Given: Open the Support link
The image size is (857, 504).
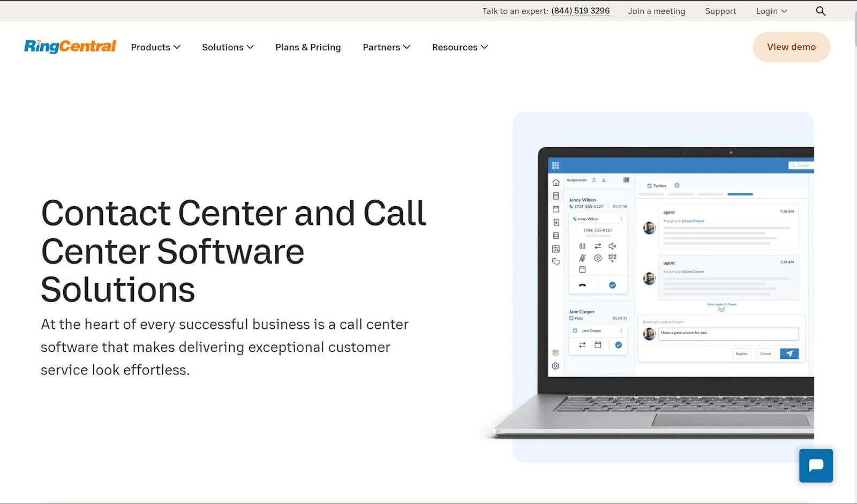Looking at the screenshot, I should (720, 11).
